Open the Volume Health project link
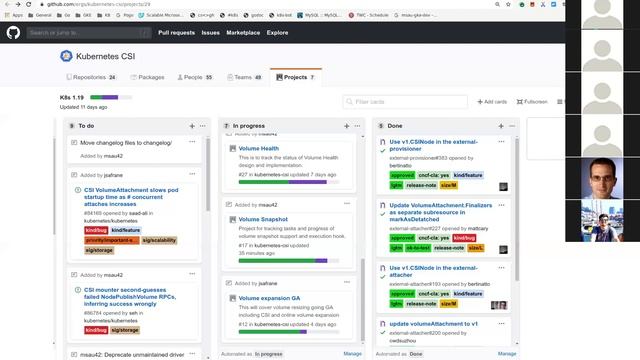 (259, 149)
